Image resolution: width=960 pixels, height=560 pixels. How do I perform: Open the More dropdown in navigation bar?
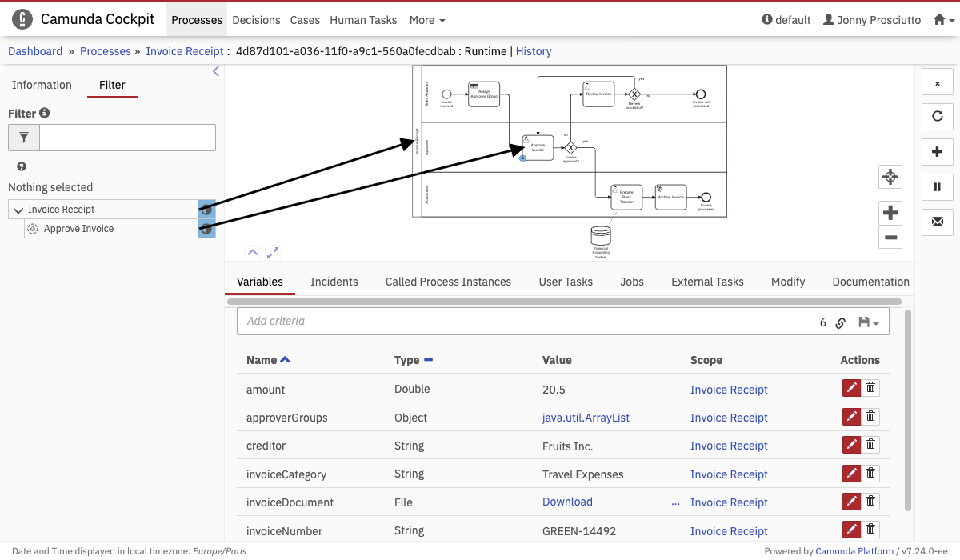427,20
